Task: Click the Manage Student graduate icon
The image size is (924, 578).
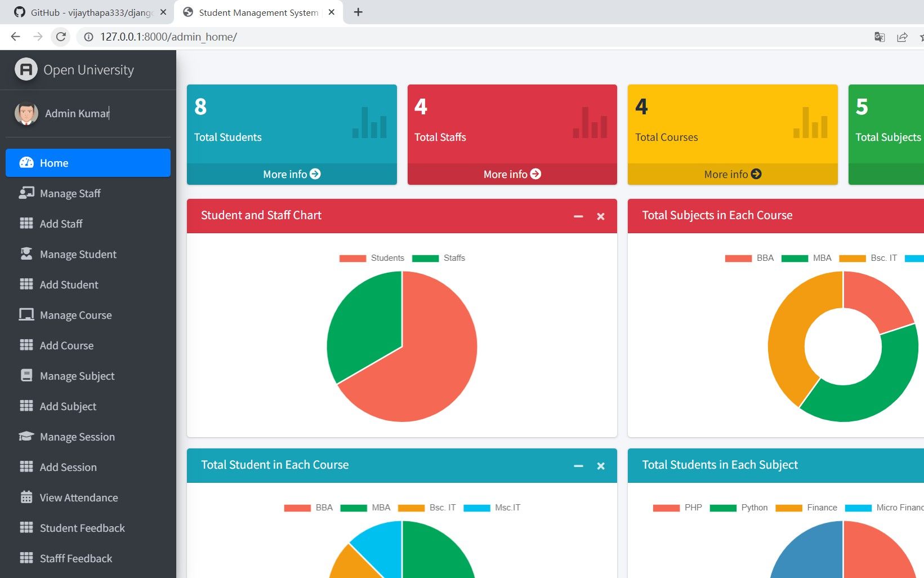Action: (26, 254)
